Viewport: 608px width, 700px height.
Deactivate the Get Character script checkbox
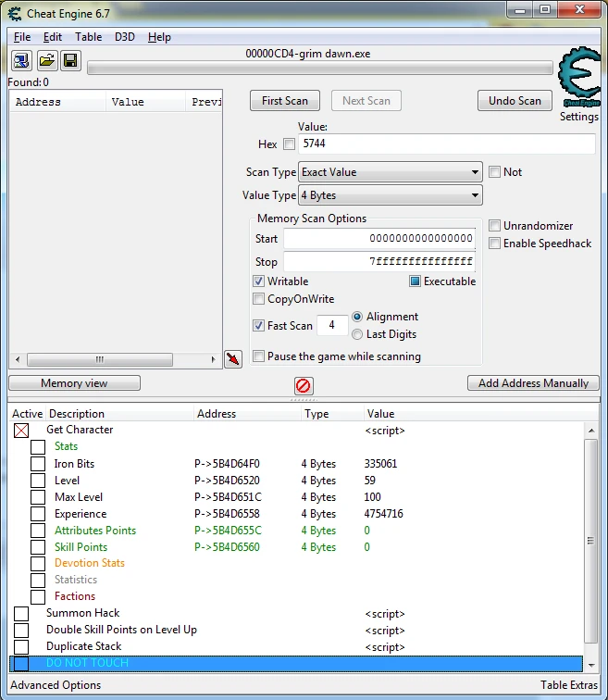(21, 431)
